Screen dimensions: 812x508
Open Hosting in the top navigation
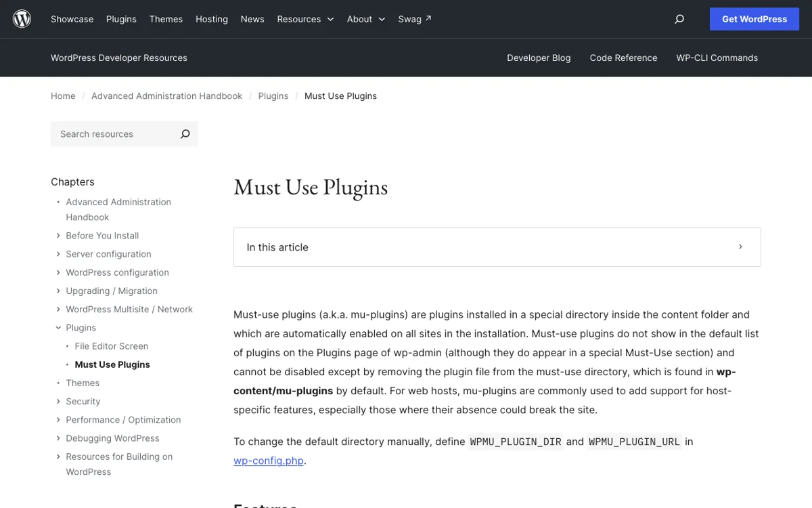(212, 19)
